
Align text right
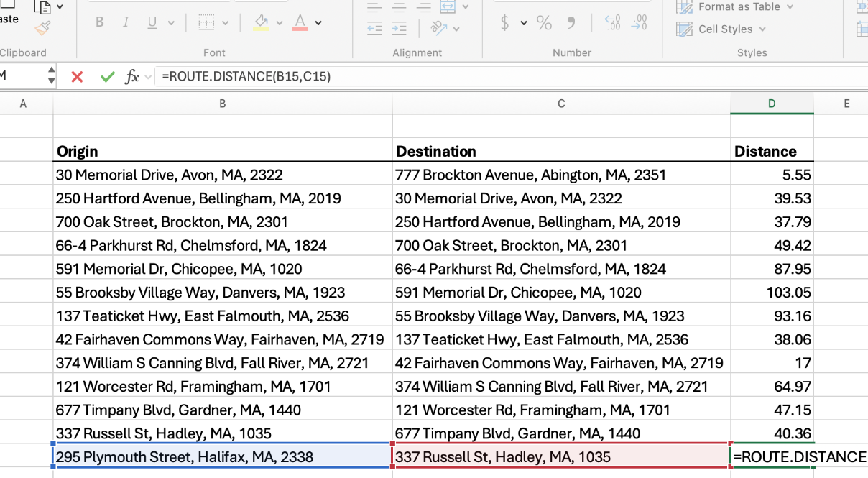(424, 8)
